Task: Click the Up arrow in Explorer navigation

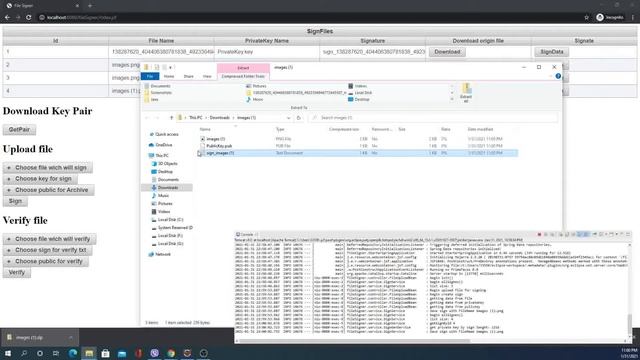Action: click(x=171, y=118)
